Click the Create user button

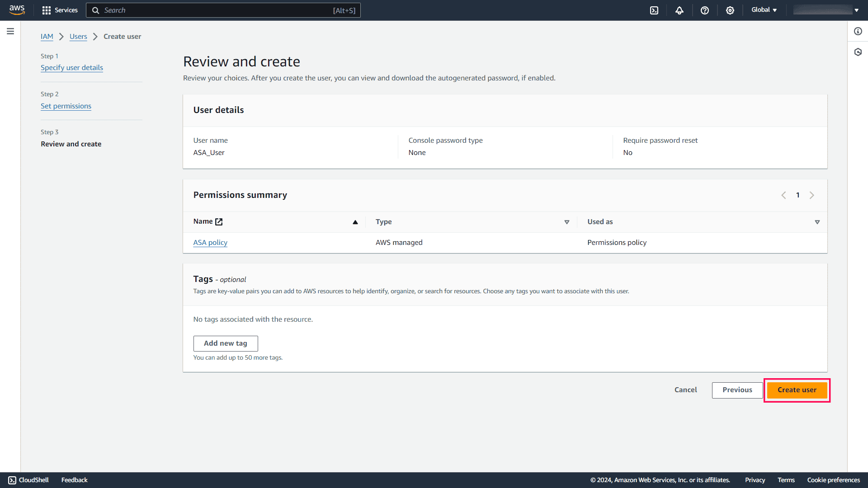tap(797, 389)
